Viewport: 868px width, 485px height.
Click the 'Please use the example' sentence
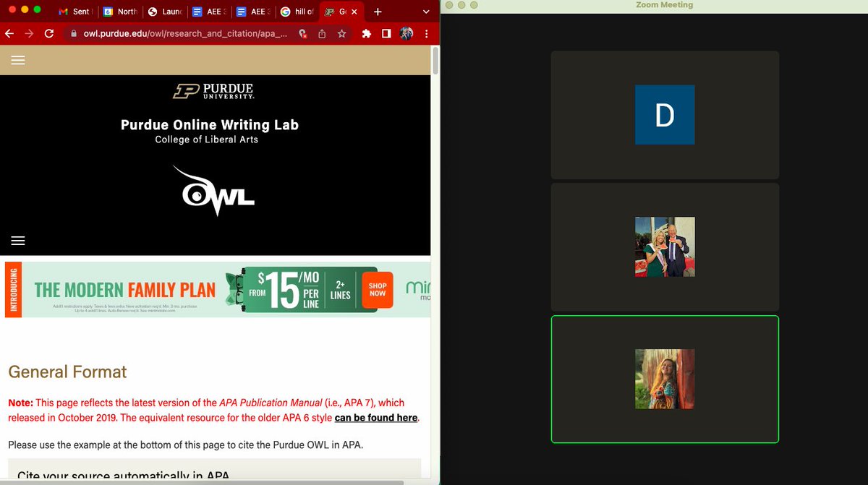tap(186, 445)
